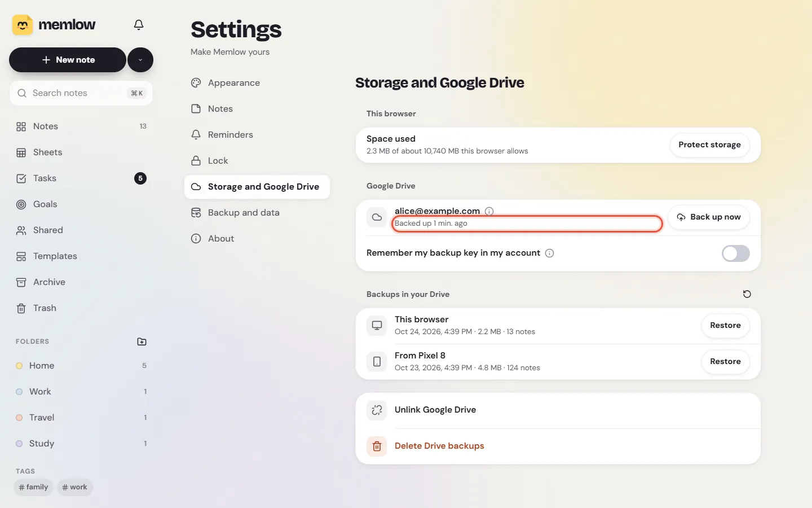Image resolution: width=812 pixels, height=508 pixels.
Task: Open the Home folder
Action: (x=81, y=366)
